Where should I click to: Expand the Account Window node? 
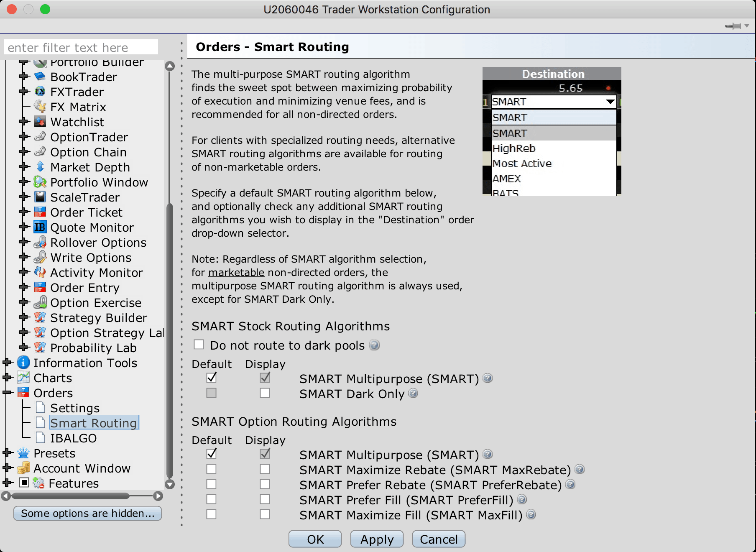click(7, 468)
